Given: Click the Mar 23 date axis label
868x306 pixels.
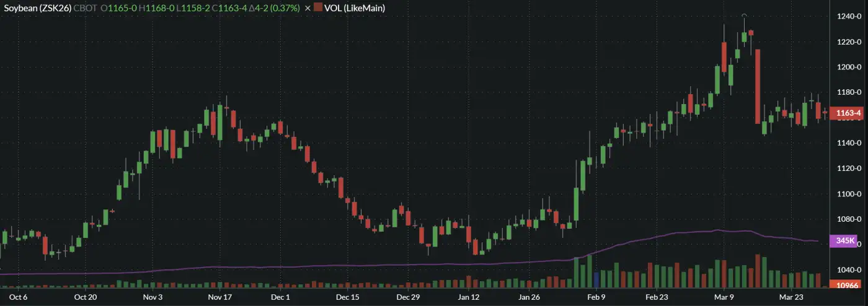Looking at the screenshot, I should click(792, 297).
